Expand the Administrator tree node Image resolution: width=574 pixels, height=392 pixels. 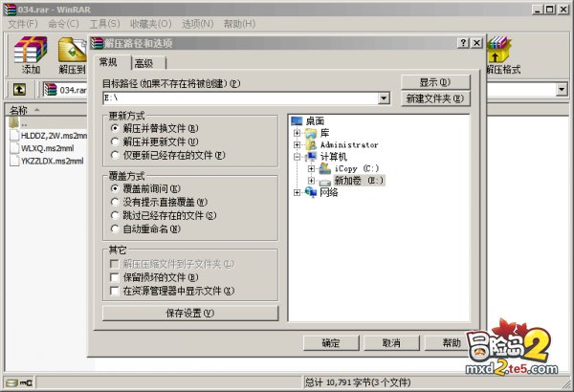click(x=297, y=145)
